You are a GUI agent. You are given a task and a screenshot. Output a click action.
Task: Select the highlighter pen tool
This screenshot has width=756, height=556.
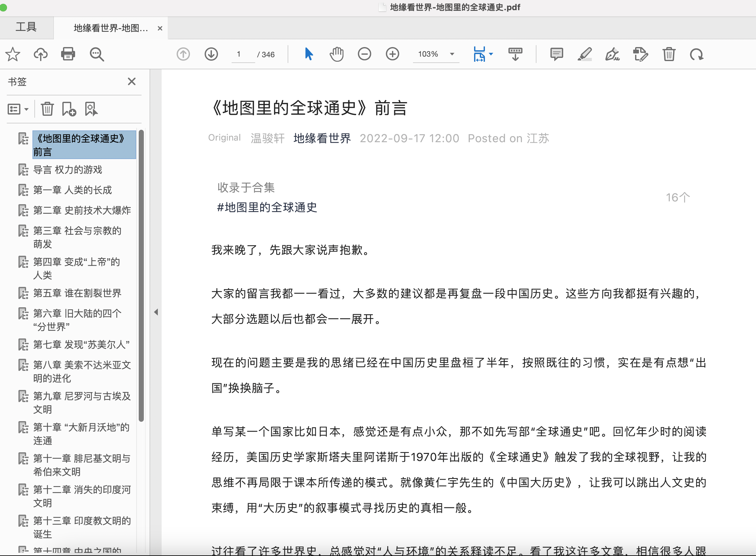click(x=585, y=54)
